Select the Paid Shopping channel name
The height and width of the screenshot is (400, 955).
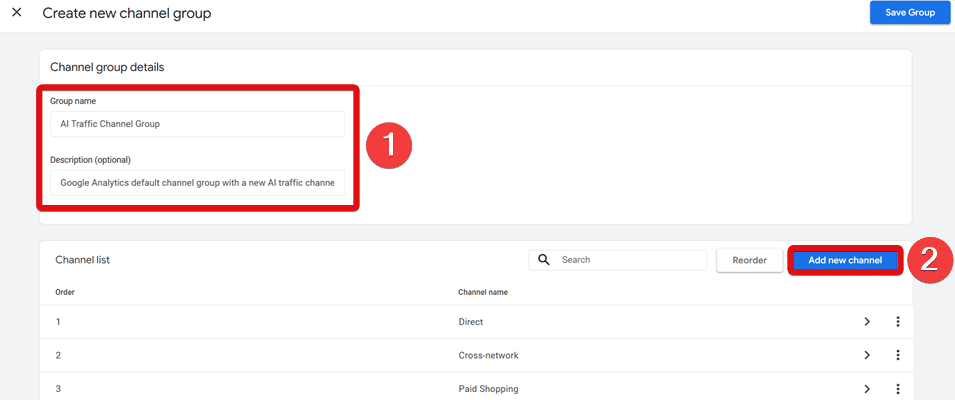(x=488, y=389)
